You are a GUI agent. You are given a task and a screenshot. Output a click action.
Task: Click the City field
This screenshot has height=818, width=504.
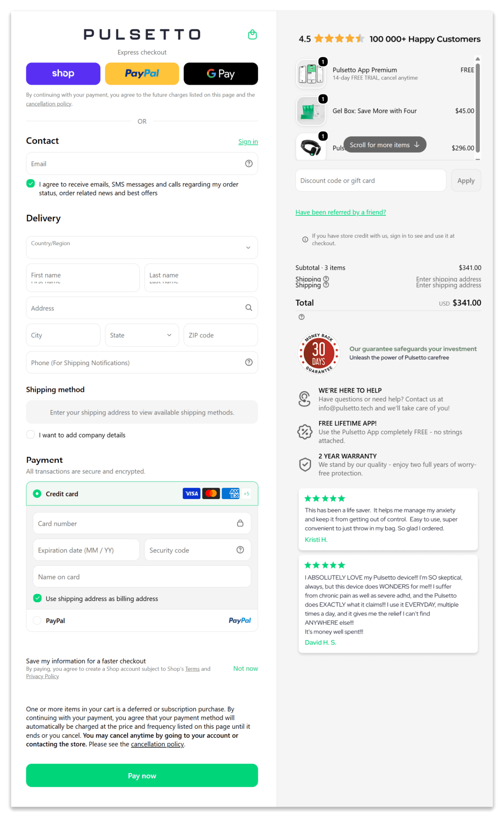63,335
